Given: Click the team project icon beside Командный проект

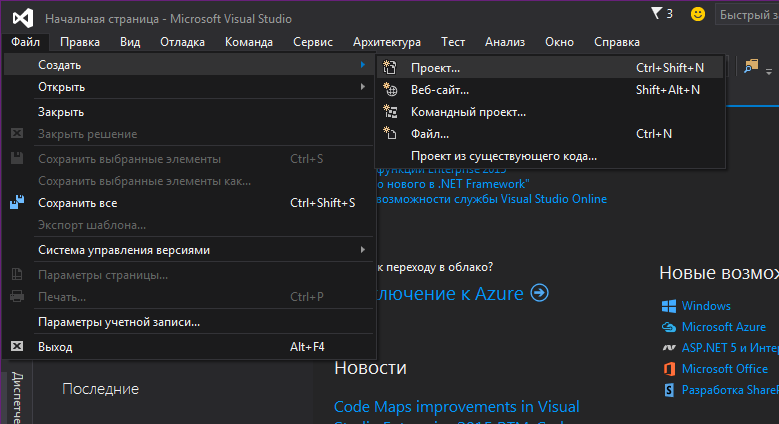Looking at the screenshot, I should 391,112.
